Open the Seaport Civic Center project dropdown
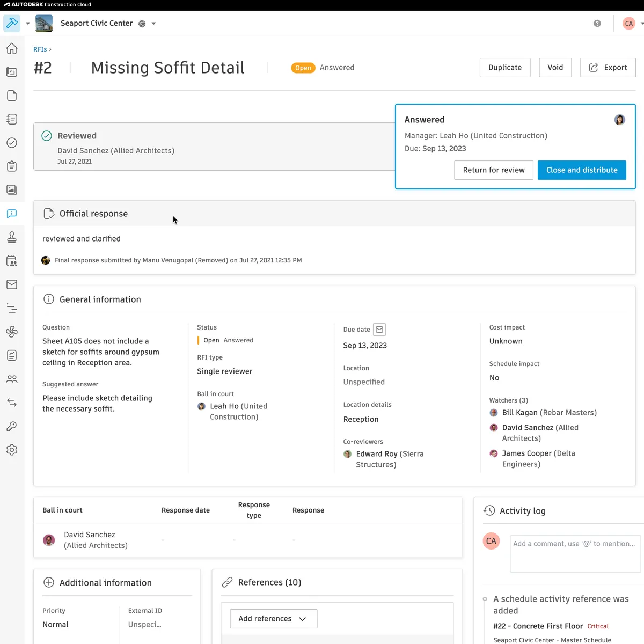 [154, 24]
